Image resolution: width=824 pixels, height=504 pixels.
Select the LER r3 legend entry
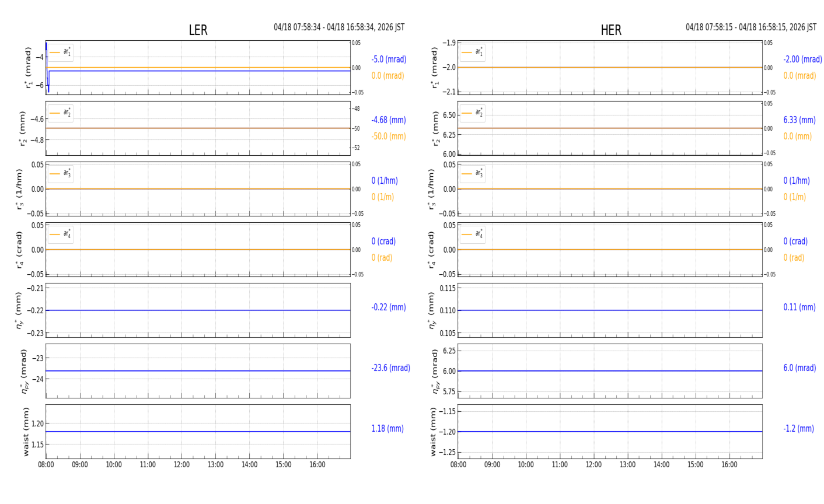coord(61,173)
